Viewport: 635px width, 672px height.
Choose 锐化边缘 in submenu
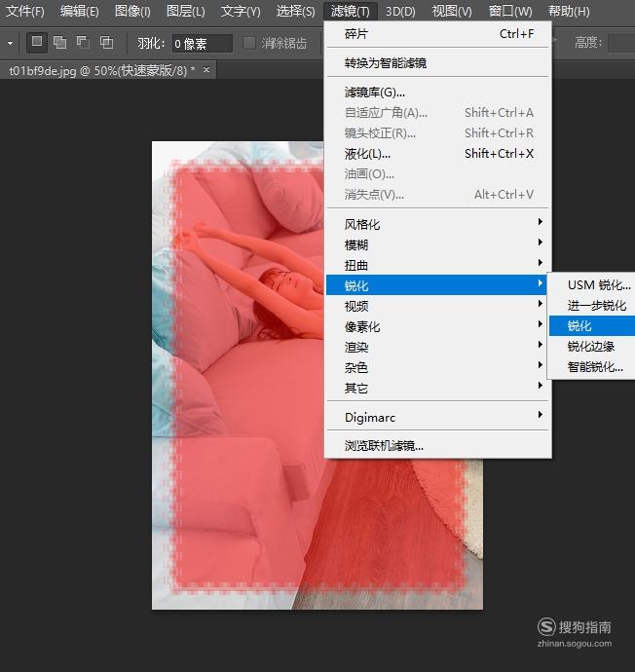pos(592,347)
